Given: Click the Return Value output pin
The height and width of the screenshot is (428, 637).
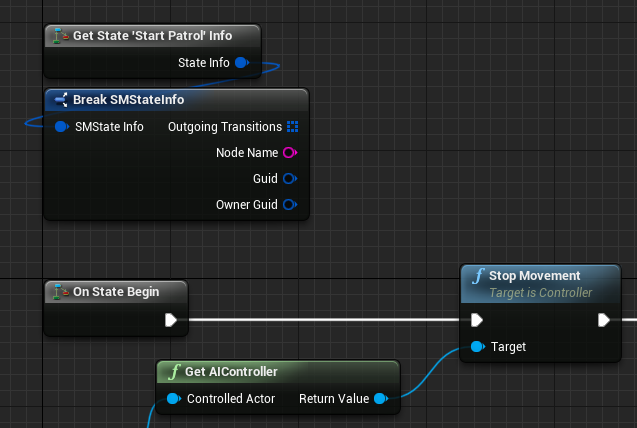Looking at the screenshot, I should (380, 399).
